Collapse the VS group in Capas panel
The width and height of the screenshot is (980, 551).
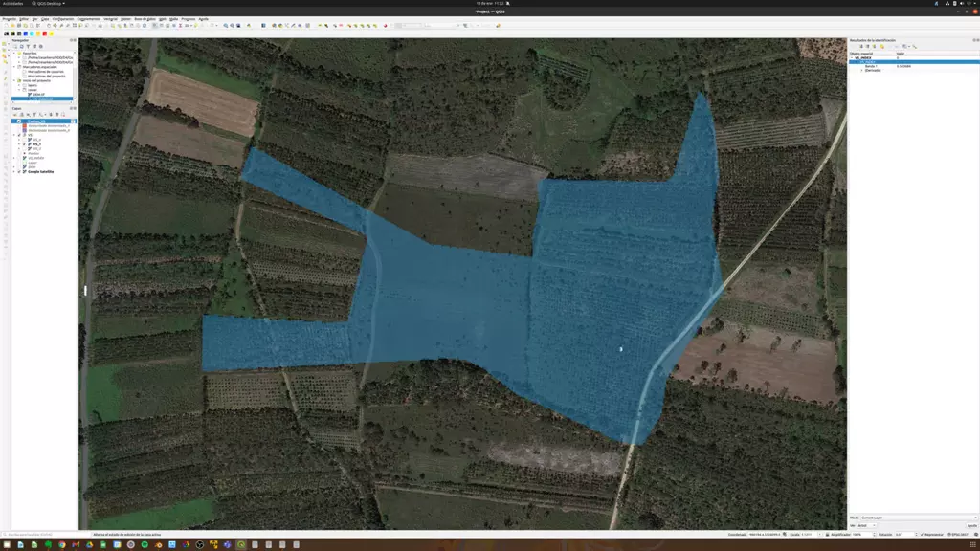pyautogui.click(x=14, y=135)
